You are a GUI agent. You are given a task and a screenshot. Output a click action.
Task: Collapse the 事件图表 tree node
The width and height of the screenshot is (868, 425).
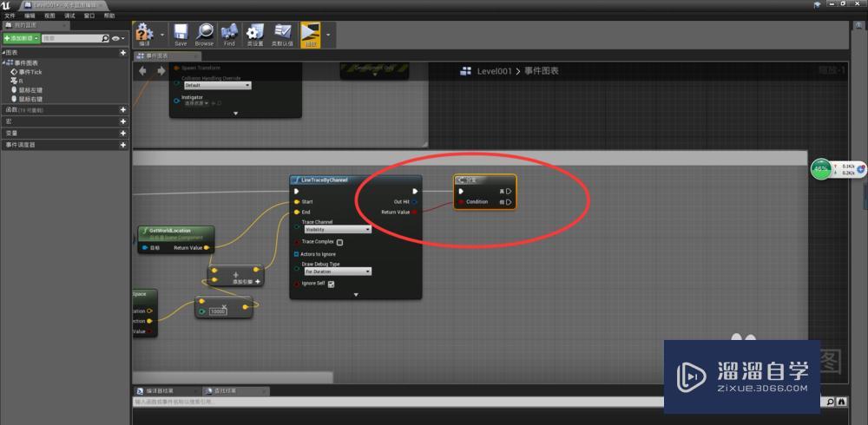click(x=4, y=62)
